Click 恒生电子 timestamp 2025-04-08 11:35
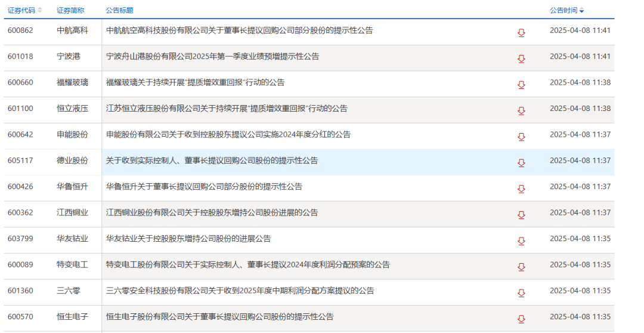Viewport: 644px width, 333px height. (580, 316)
